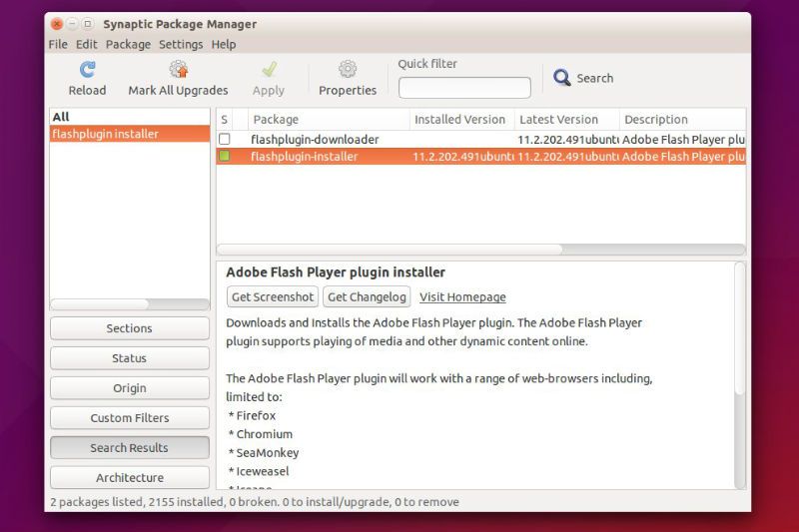Click the flashplugin-downloader description cell

point(683,140)
